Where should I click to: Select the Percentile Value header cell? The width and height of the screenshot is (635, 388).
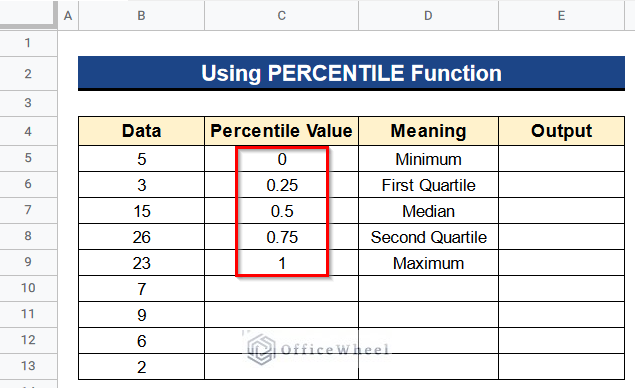pos(281,131)
